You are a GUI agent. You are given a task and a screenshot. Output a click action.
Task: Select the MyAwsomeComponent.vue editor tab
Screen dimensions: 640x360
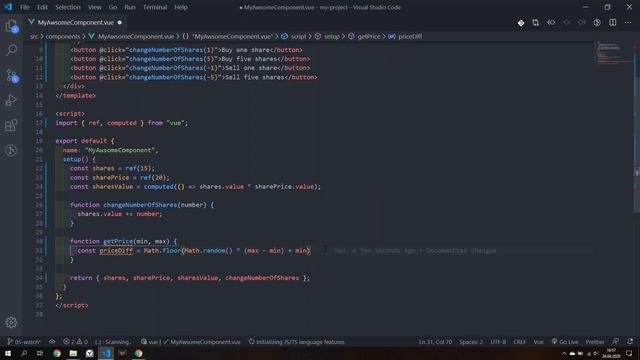[x=76, y=22]
